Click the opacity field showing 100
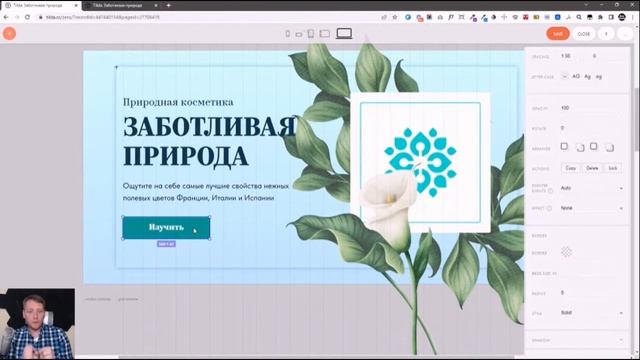This screenshot has height=360, width=640. 591,108
